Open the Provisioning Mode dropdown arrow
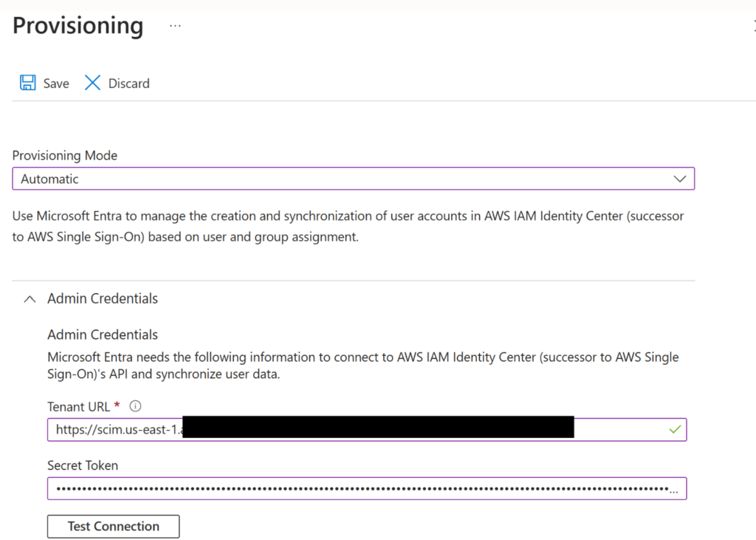 (679, 179)
